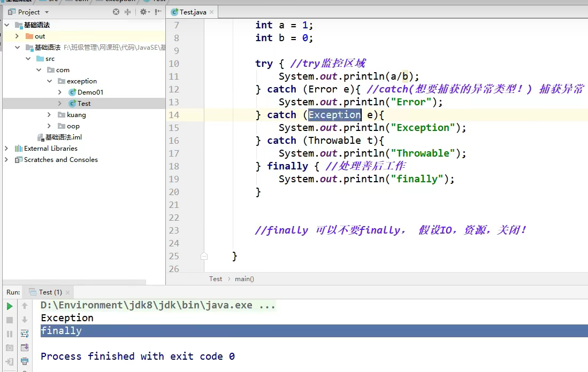Expand the oop package
Image resolution: width=588 pixels, height=372 pixels.
[x=49, y=126]
